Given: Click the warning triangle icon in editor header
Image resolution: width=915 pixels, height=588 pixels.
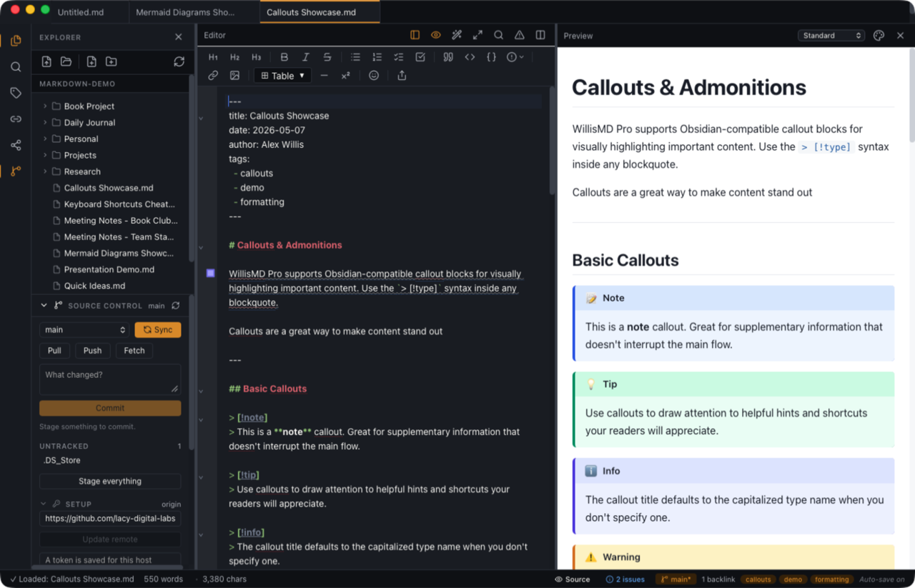Looking at the screenshot, I should [x=520, y=35].
